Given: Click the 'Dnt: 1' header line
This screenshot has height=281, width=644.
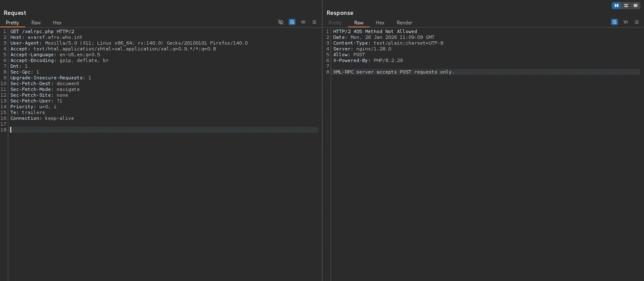Looking at the screenshot, I should (19, 66).
